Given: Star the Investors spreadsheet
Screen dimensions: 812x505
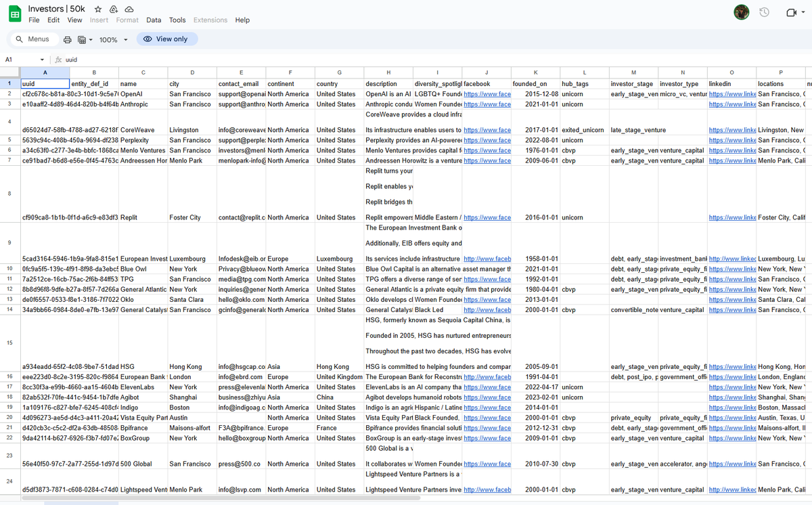Looking at the screenshot, I should (99, 9).
